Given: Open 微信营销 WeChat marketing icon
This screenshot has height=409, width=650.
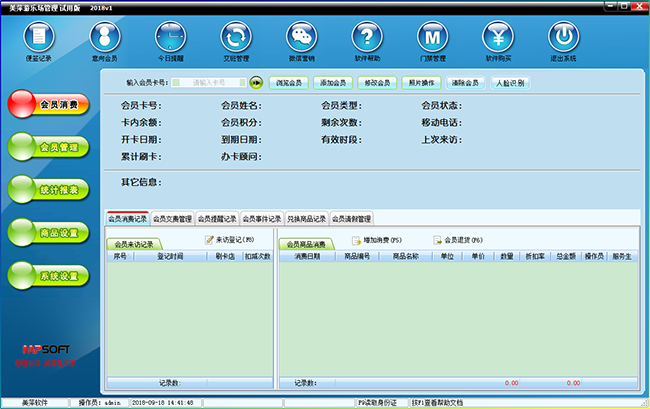Looking at the screenshot, I should pyautogui.click(x=301, y=37).
